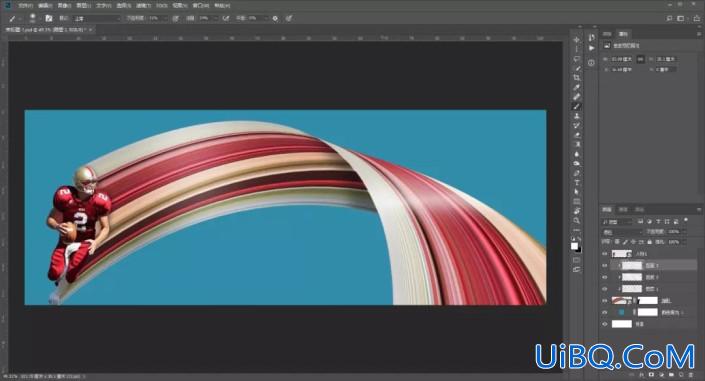This screenshot has height=381, width=705.
Task: Toggle visibility of the color fill layer
Action: pos(605,312)
